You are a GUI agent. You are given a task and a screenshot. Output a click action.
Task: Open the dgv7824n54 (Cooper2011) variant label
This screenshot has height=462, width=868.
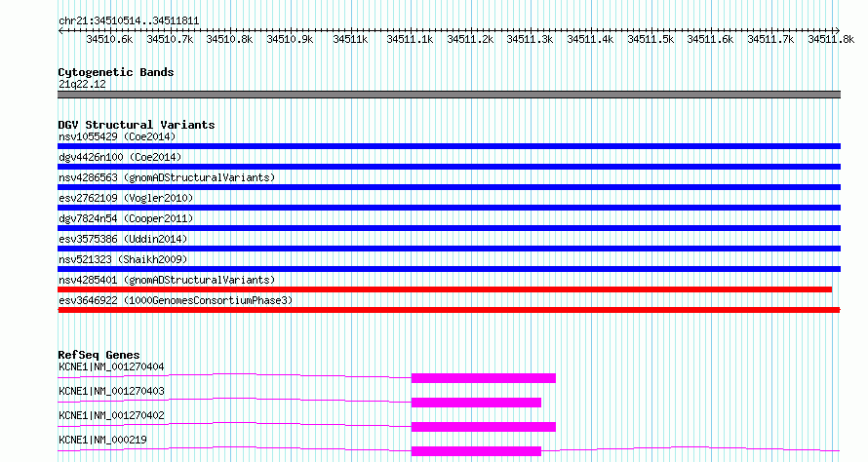click(x=126, y=218)
